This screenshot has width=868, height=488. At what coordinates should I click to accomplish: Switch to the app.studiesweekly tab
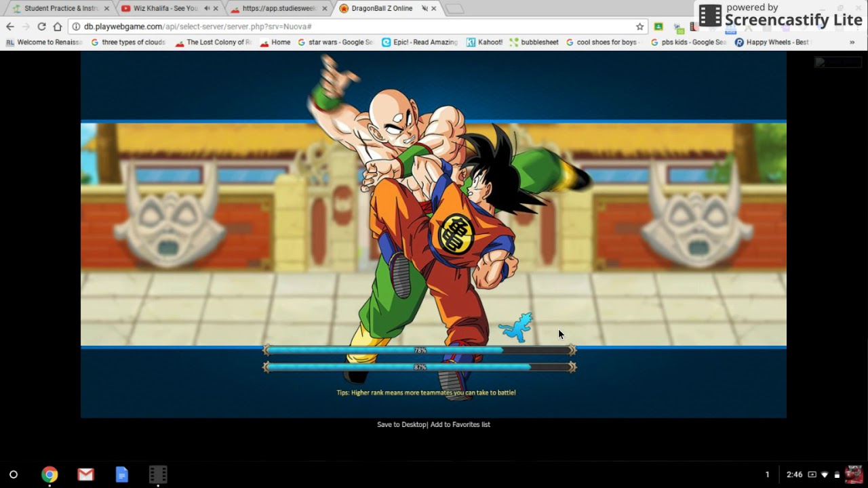(x=279, y=8)
